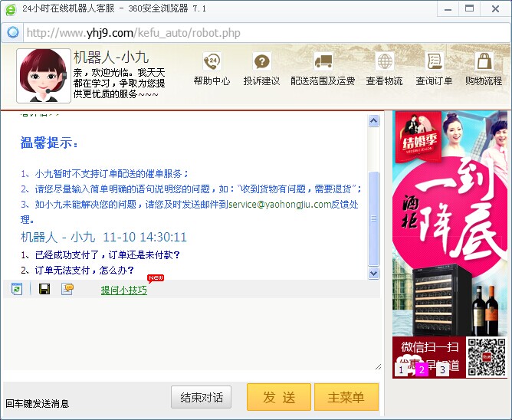Click the message text input area
512x420 pixels.
point(192,334)
